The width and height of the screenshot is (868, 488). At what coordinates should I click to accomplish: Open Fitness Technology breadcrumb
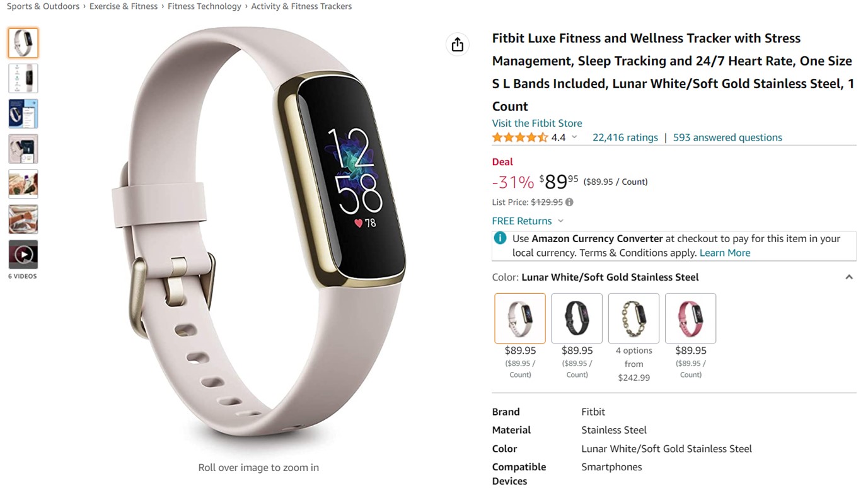(x=204, y=6)
